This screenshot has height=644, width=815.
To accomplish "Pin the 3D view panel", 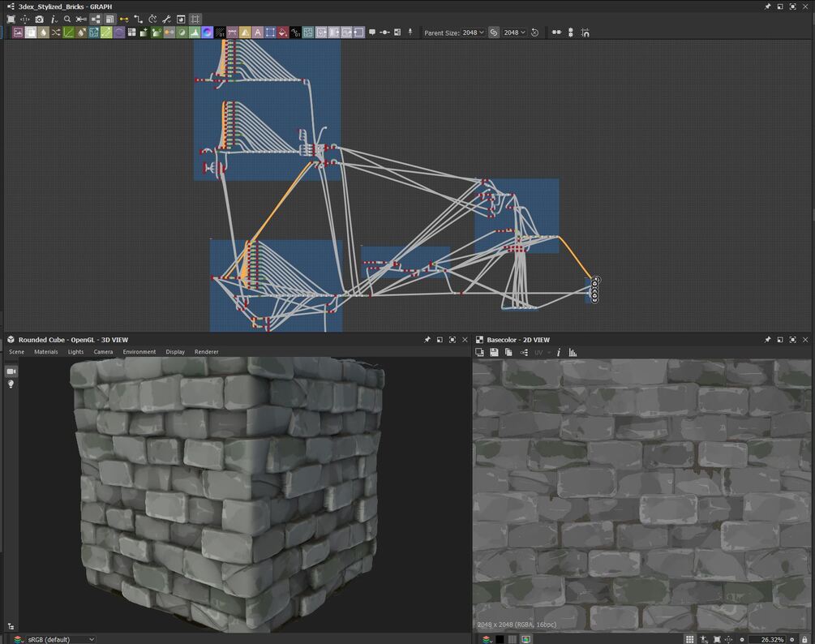I will 427,339.
